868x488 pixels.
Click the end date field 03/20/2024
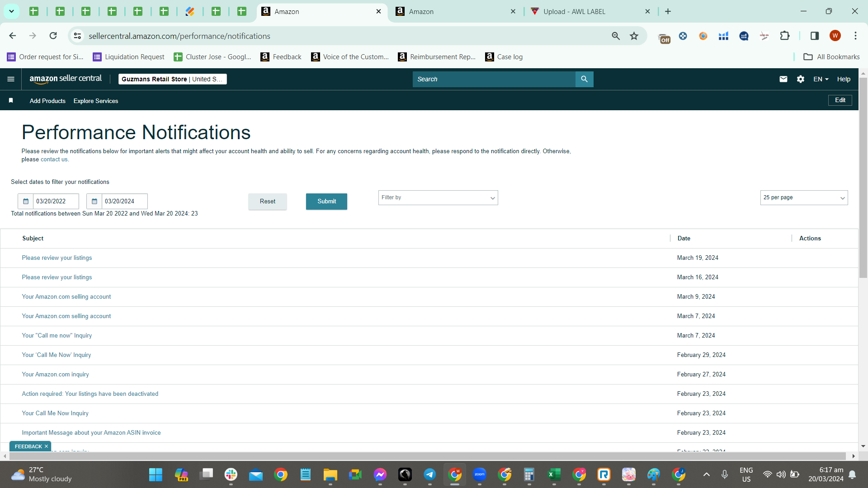pos(125,201)
